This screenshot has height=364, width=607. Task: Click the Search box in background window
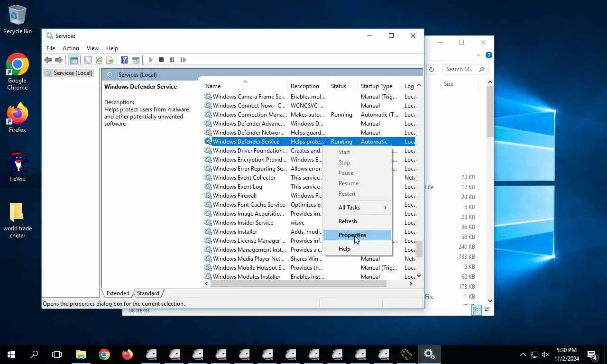pos(466,69)
